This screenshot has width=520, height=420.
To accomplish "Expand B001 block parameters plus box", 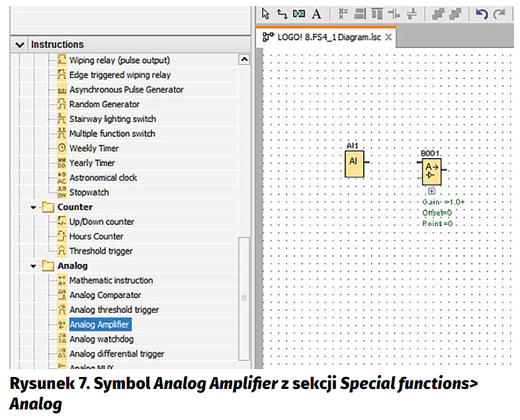I will [431, 191].
